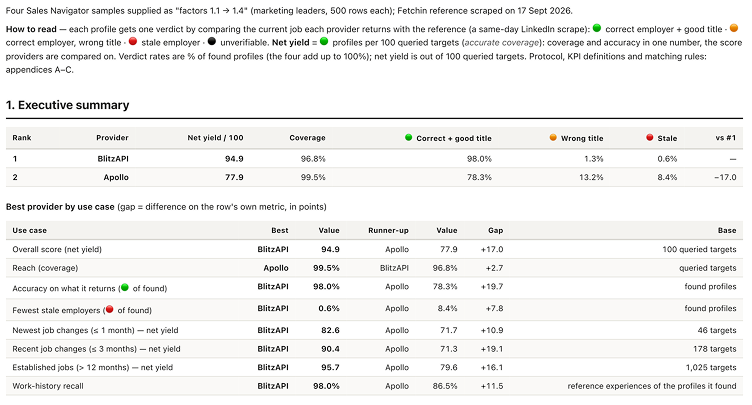Click the 'Net yield / 100' column header
Image resolution: width=752 pixels, height=405 pixels.
click(215, 138)
